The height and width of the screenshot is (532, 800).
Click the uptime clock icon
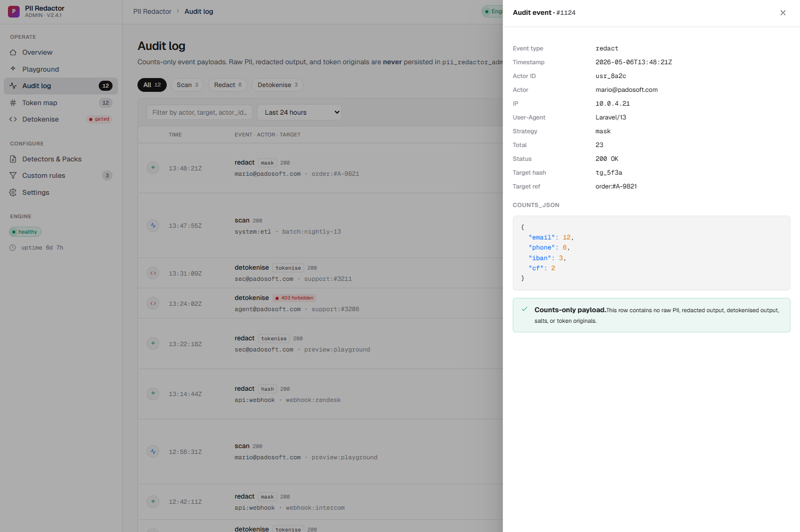(13, 248)
